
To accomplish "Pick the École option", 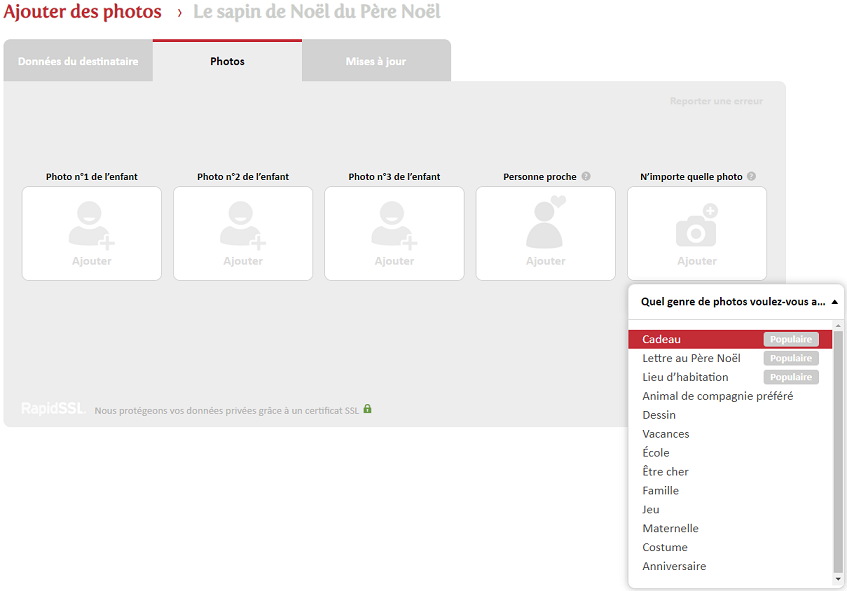I will [x=730, y=453].
